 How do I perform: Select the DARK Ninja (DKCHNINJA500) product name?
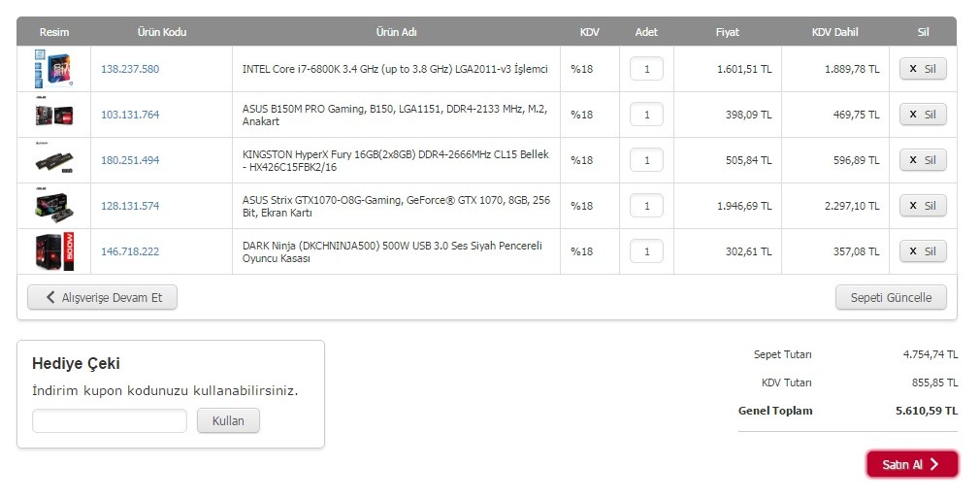[x=392, y=252]
